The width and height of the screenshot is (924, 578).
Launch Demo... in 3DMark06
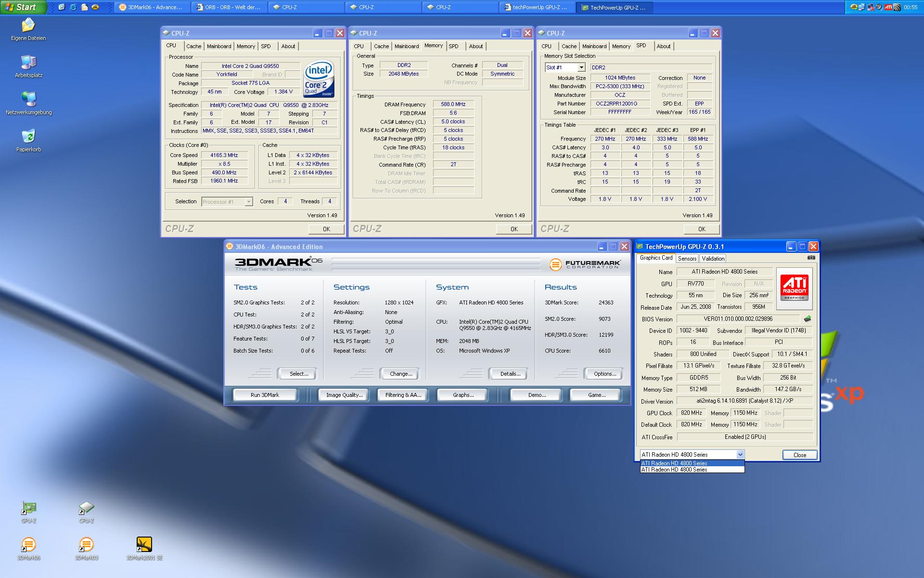(537, 395)
